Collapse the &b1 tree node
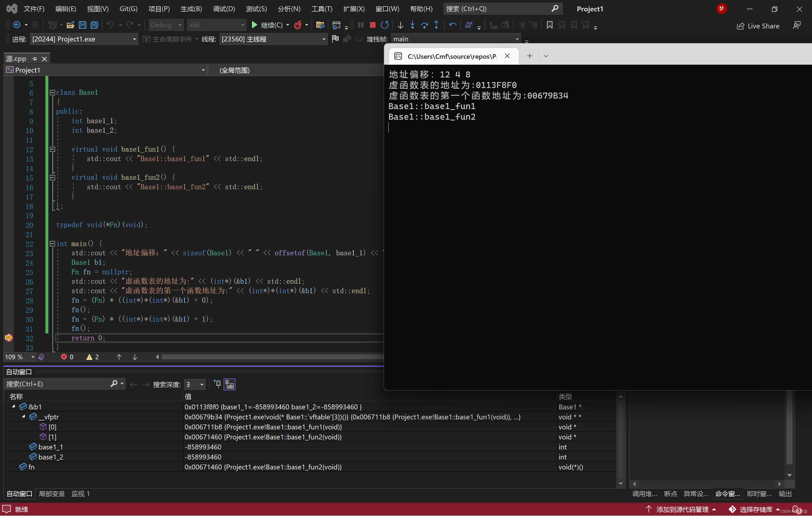 14,407
